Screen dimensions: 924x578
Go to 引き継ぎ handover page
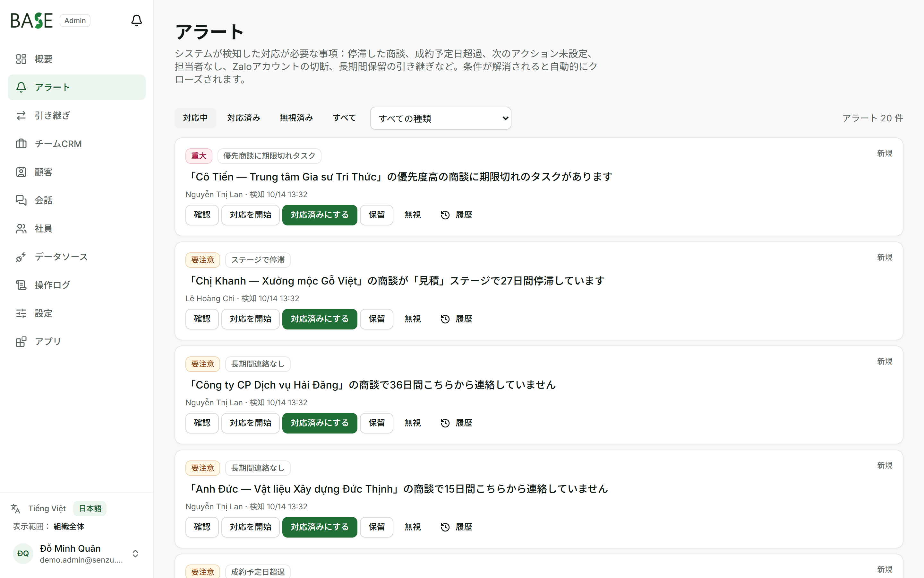(x=76, y=116)
